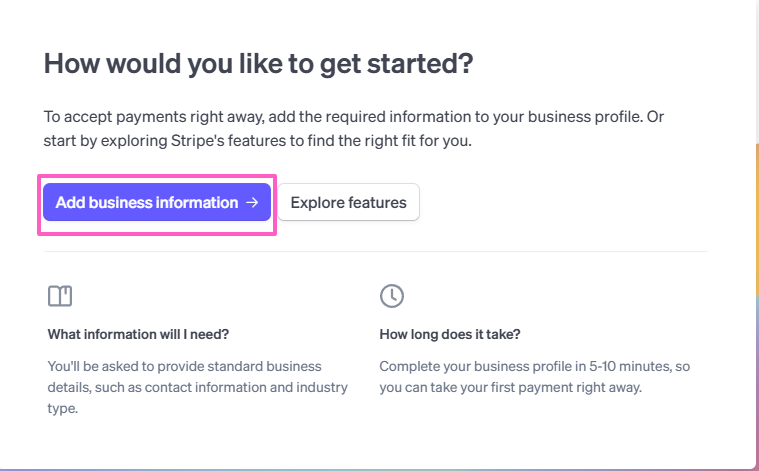Click the "standard business details" description line
The width and height of the screenshot is (759, 471).
(185, 366)
